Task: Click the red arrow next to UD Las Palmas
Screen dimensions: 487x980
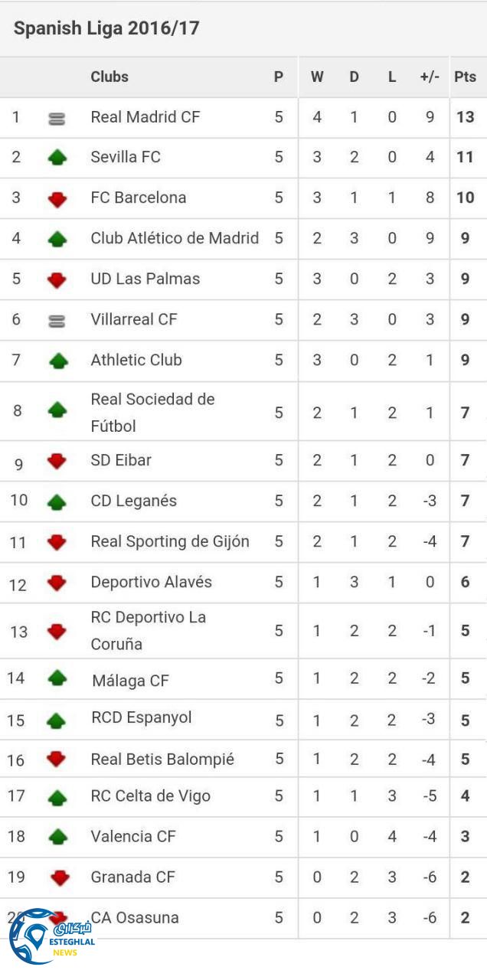Action: click(x=57, y=280)
